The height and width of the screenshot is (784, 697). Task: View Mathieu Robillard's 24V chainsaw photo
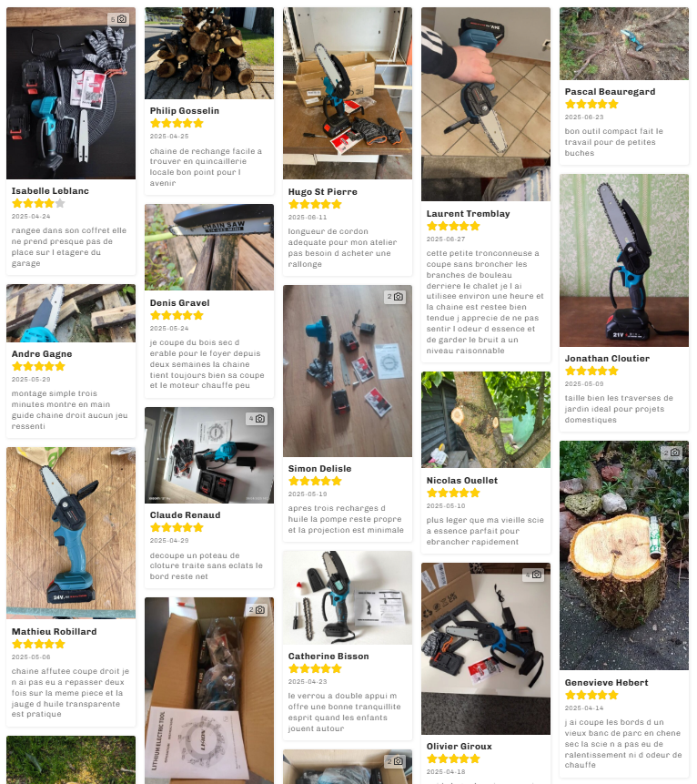point(71,533)
